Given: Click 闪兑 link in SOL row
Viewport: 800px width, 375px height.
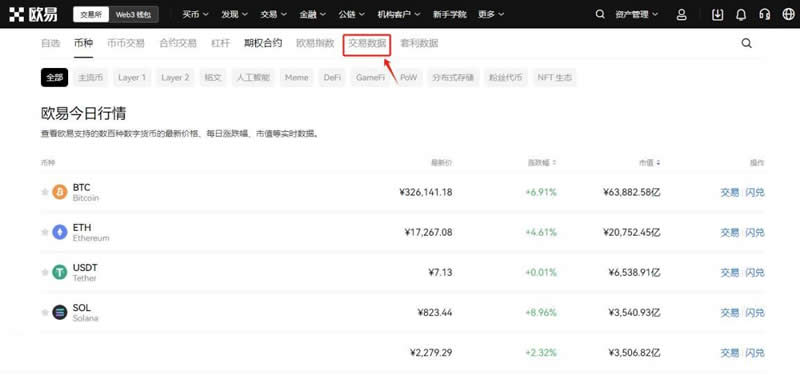Looking at the screenshot, I should click(x=755, y=313).
